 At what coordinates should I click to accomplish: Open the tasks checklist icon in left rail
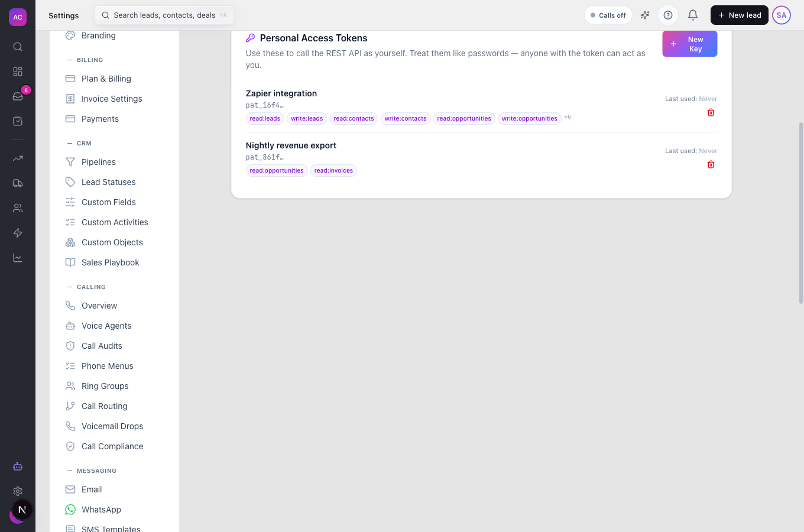point(18,121)
